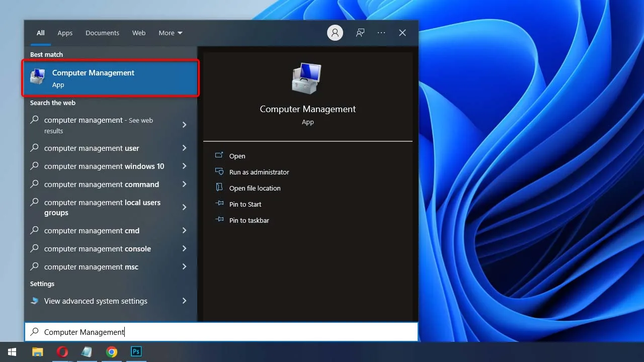Viewport: 644px width, 362px height.
Task: Click the Run as administrator shield icon
Action: [x=219, y=171]
